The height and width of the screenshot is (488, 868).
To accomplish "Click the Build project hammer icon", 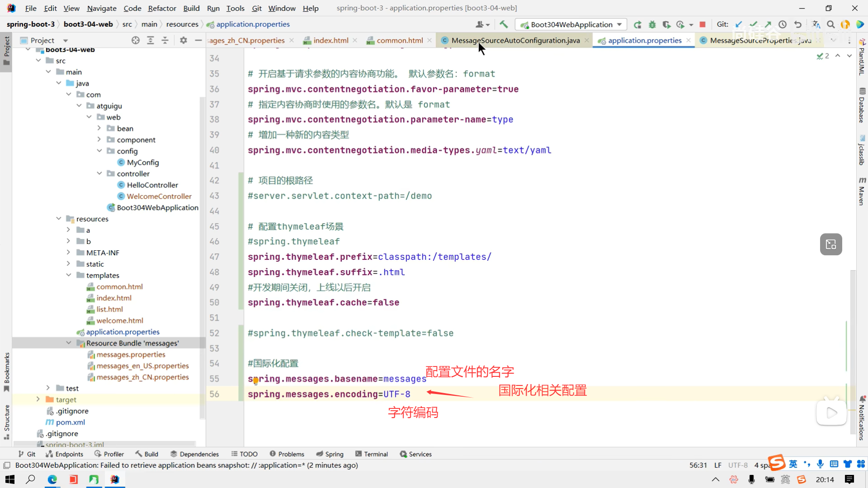I will pos(504,24).
